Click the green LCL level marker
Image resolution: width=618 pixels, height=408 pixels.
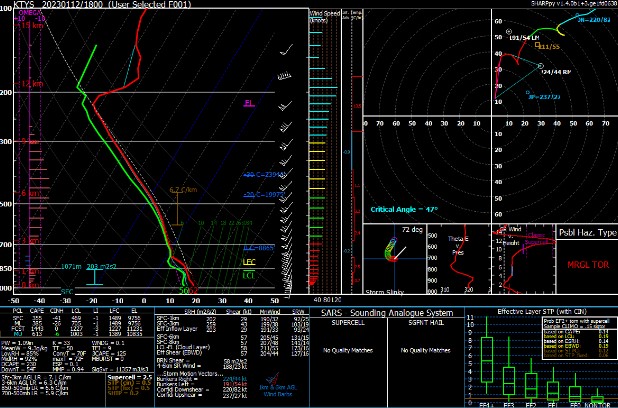coord(249,275)
